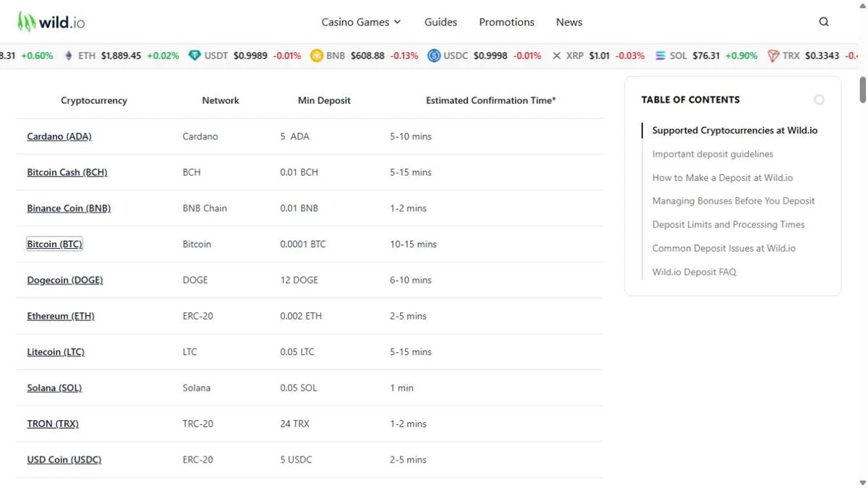This screenshot has width=868, height=488.
Task: Click the Min Deposit column header
Action: coord(324,100)
